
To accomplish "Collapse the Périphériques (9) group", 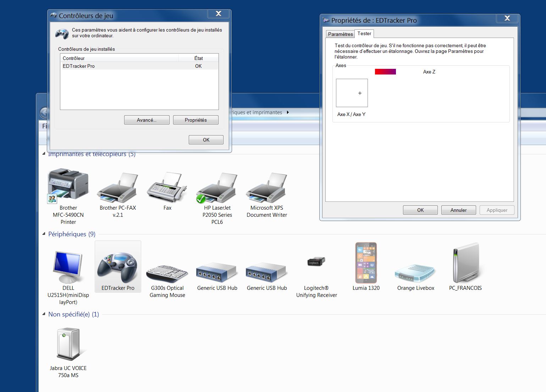I will 44,234.
